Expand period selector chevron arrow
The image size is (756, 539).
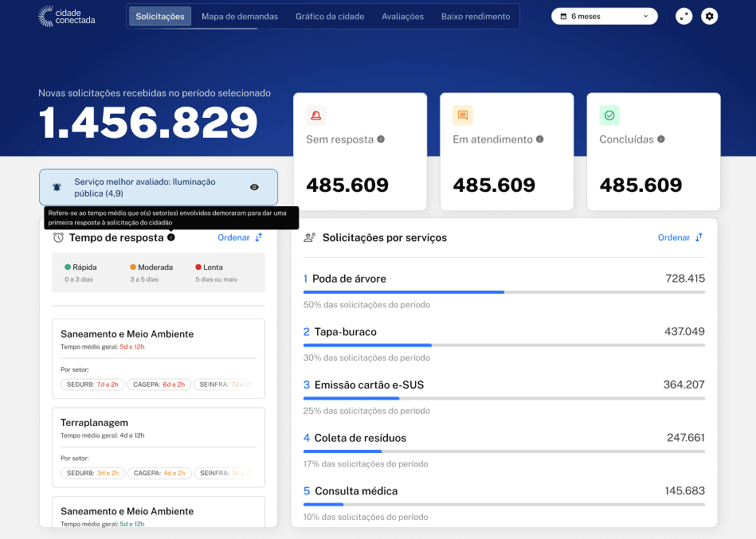point(645,17)
